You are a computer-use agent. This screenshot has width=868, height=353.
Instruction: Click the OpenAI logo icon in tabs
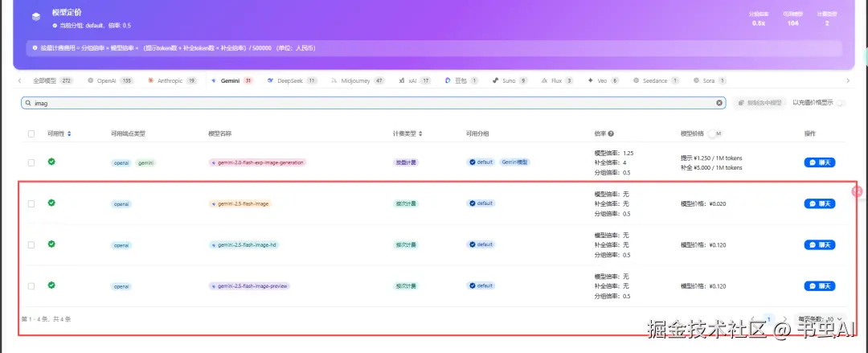click(91, 80)
